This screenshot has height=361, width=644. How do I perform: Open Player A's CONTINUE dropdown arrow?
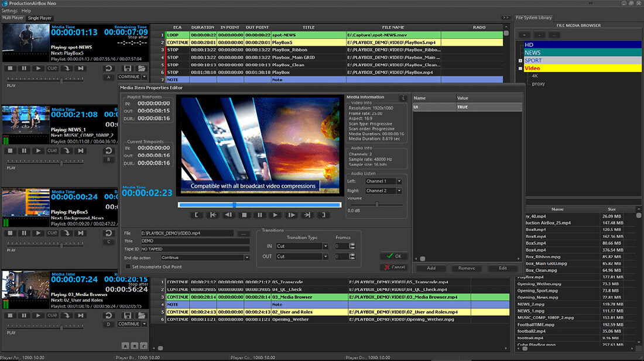click(x=145, y=77)
